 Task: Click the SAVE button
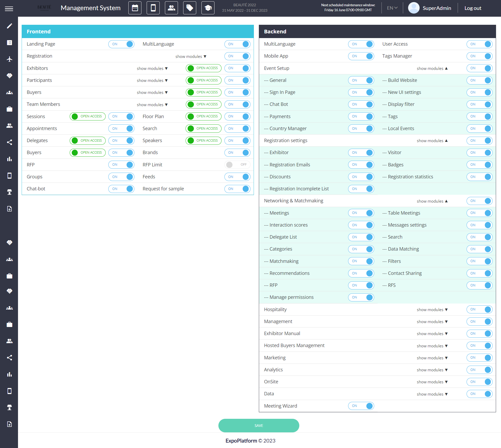[x=259, y=426]
